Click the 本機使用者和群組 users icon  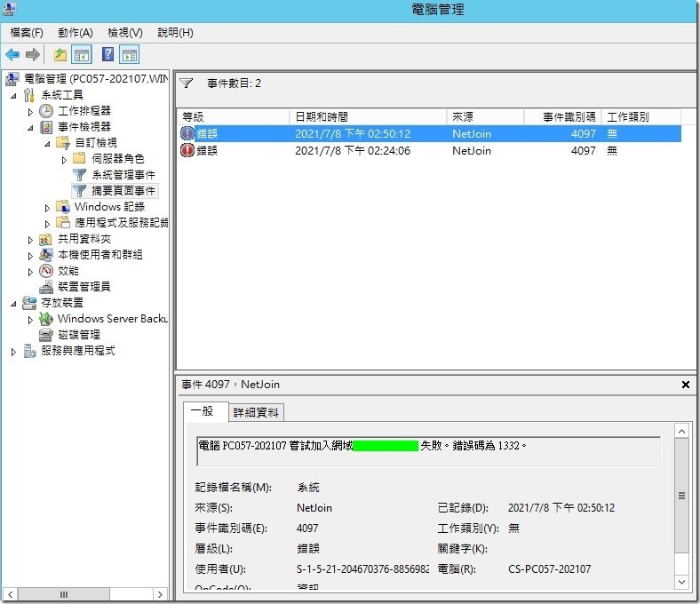46,255
